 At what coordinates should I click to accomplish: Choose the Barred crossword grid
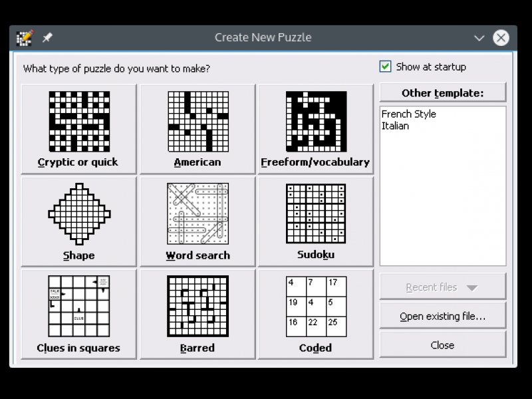[198, 314]
